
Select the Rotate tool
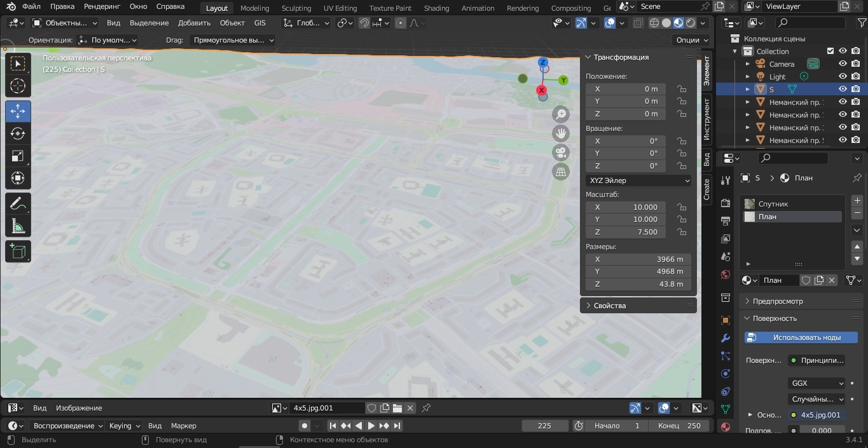(18, 133)
